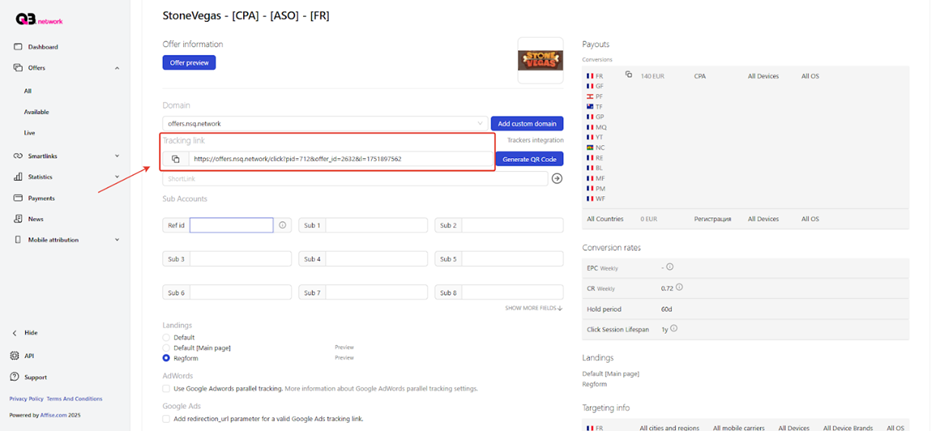
Task: Click the API gear icon
Action: 15,355
